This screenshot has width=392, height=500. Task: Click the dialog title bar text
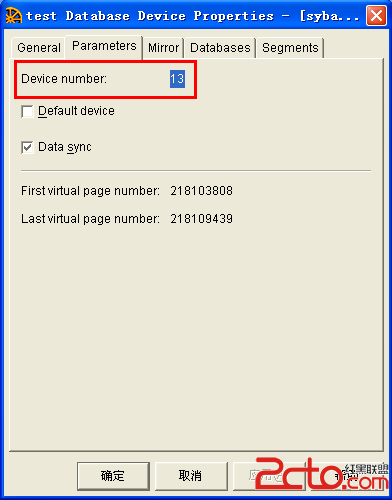pyautogui.click(x=193, y=16)
